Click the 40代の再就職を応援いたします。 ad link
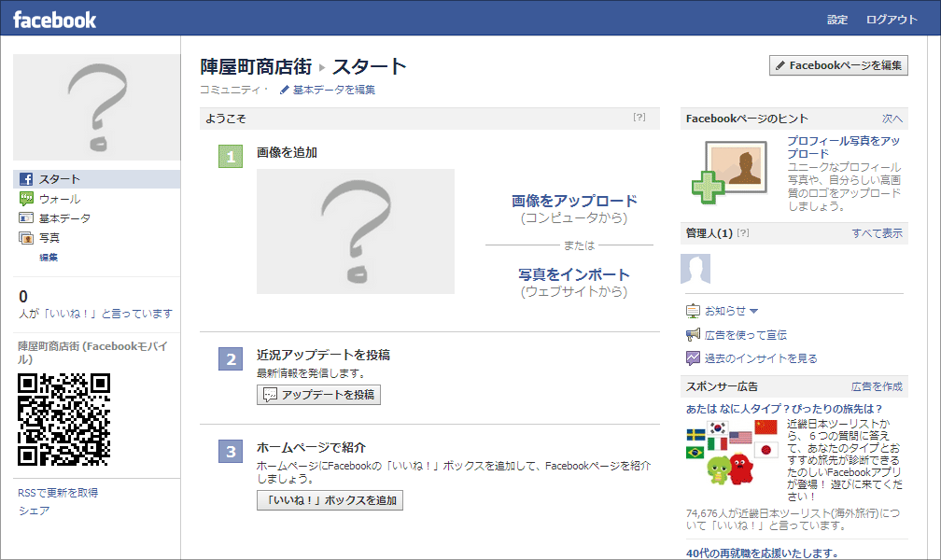Image resolution: width=941 pixels, height=560 pixels. pyautogui.click(x=762, y=553)
